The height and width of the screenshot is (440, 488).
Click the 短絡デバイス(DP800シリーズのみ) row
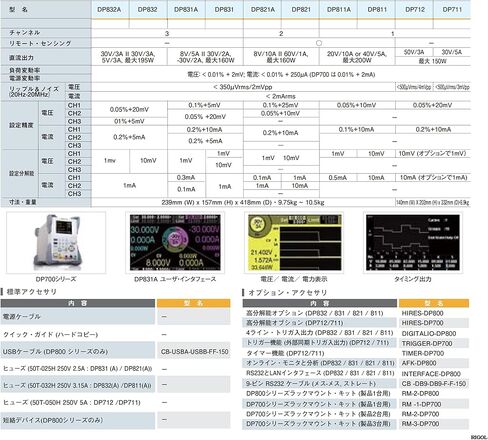click(x=115, y=420)
